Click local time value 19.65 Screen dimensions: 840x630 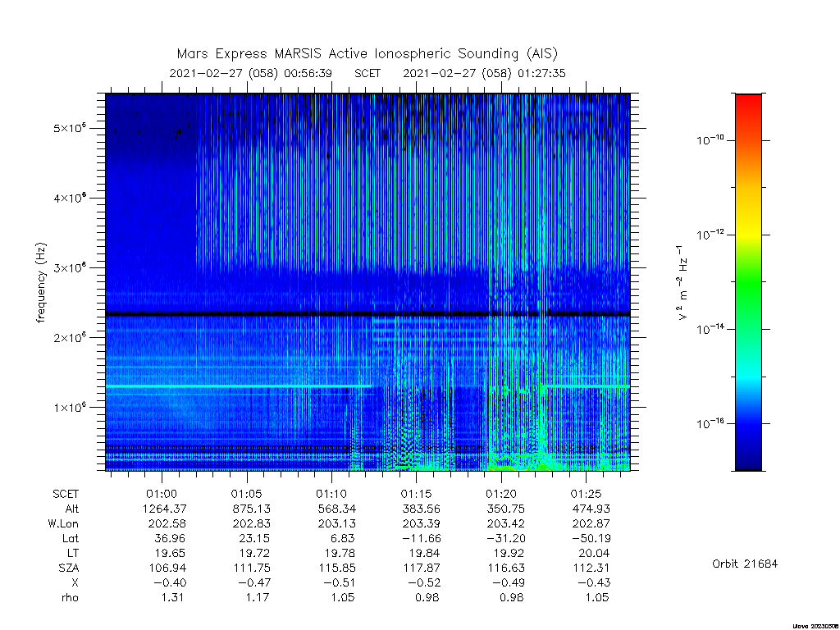pyautogui.click(x=170, y=553)
